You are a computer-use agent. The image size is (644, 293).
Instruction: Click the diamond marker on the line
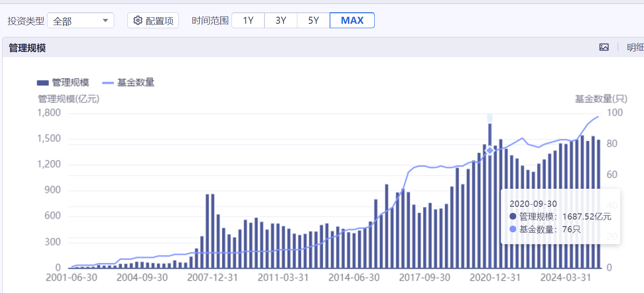[490, 150]
